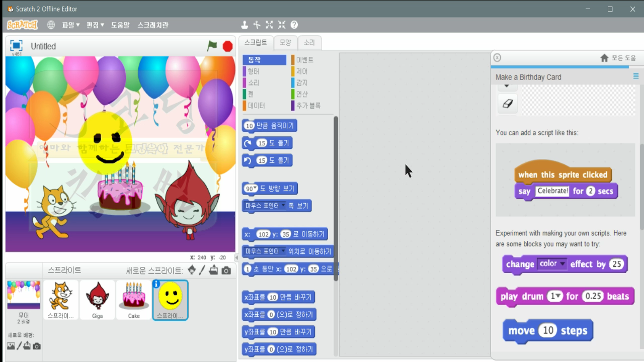
Task: Select the duplicate stamp tool in the toolbar
Action: 245,24
